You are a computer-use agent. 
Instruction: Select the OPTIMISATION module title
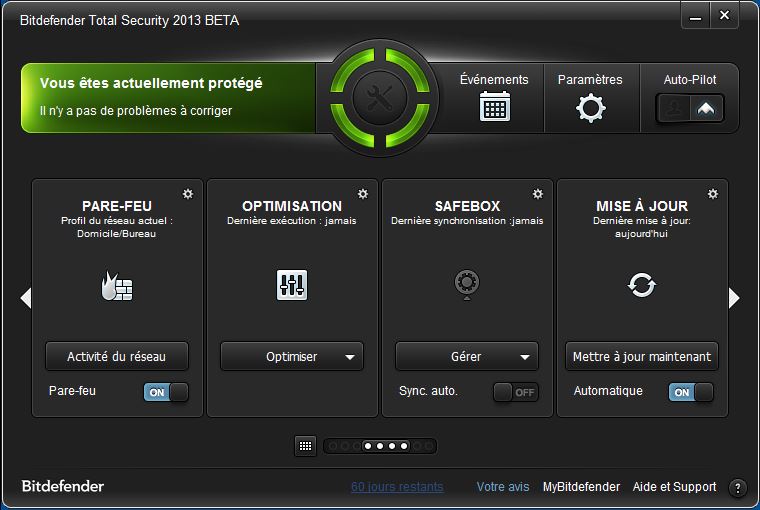tap(292, 206)
